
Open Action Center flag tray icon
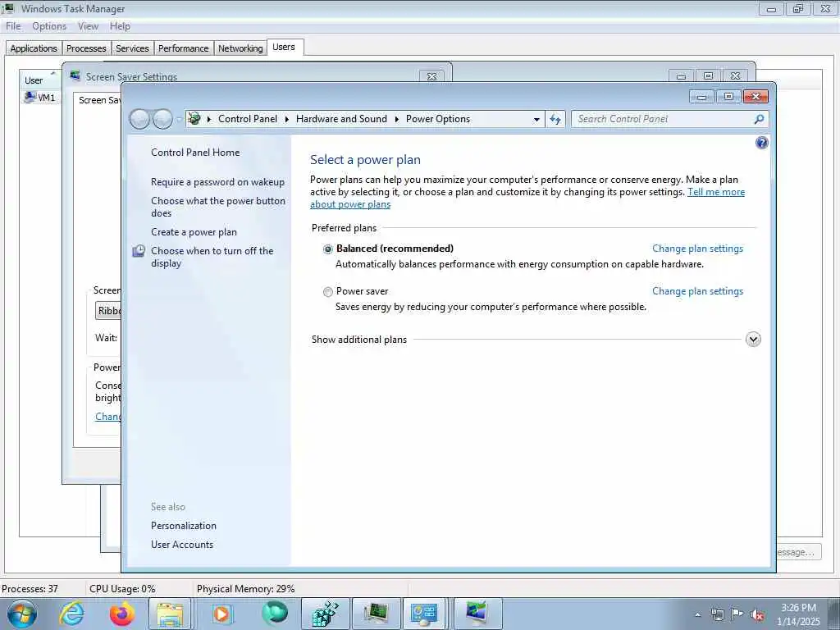[x=737, y=614]
